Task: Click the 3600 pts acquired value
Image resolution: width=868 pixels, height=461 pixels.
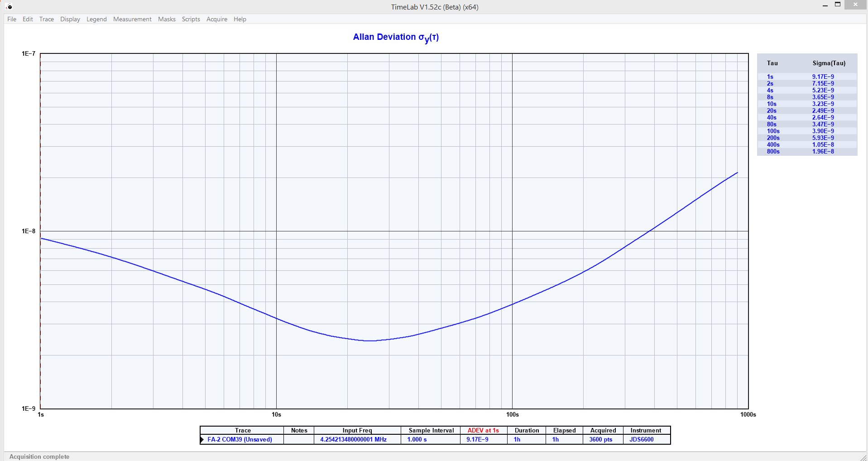Action: (x=600, y=439)
